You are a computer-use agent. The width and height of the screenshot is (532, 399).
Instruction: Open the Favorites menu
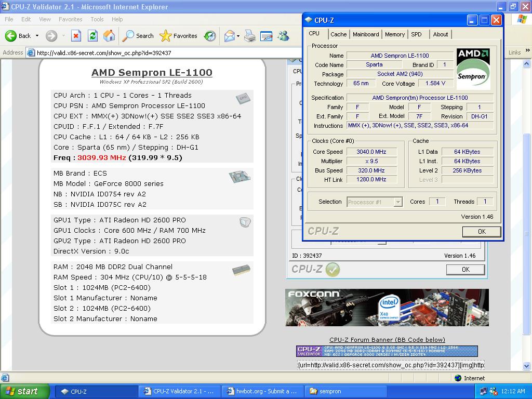[70, 19]
